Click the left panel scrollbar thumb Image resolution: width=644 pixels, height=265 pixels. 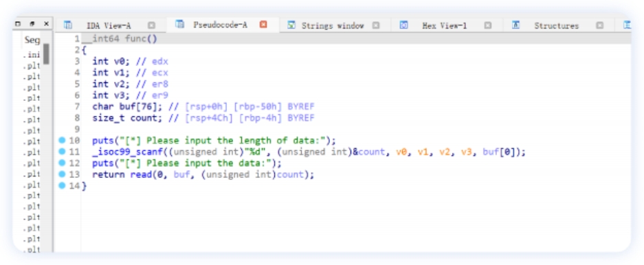click(x=47, y=54)
